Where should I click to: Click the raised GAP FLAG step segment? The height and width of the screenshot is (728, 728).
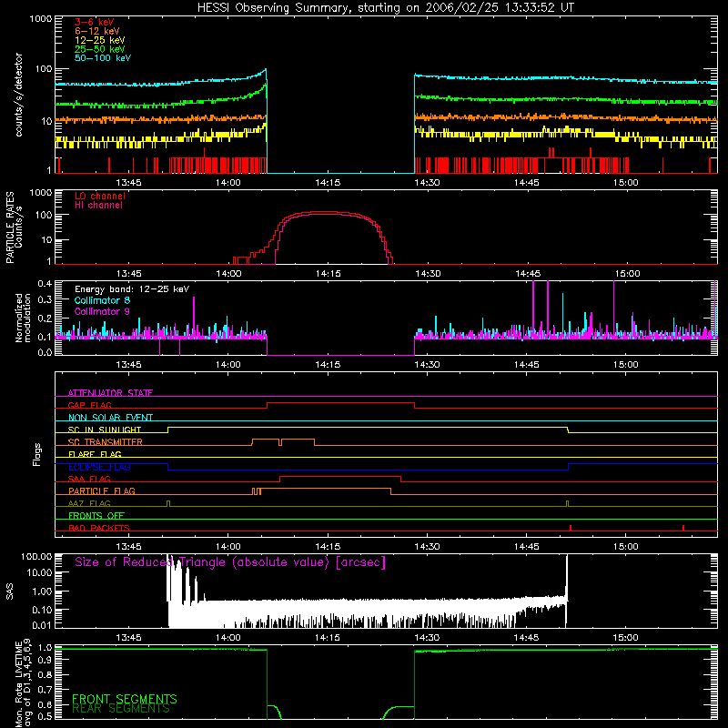click(340, 403)
